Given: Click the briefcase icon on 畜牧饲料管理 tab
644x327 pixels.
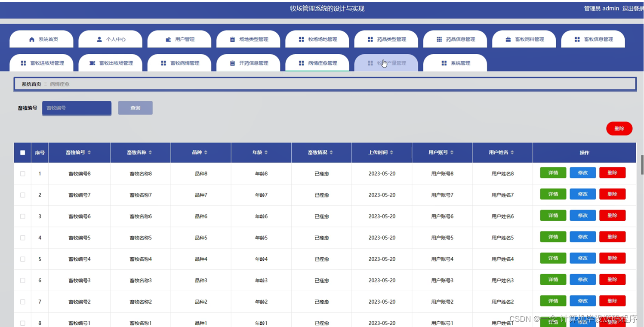Looking at the screenshot, I should 508,40.
